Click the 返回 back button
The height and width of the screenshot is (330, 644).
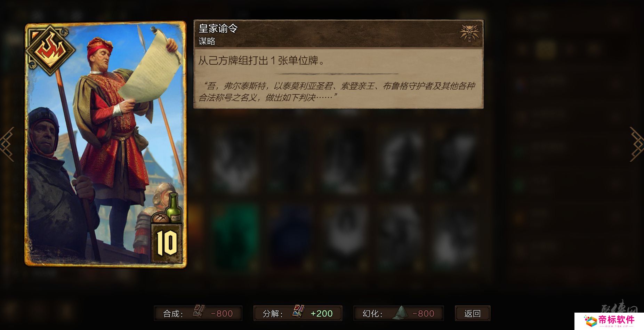[x=473, y=313]
